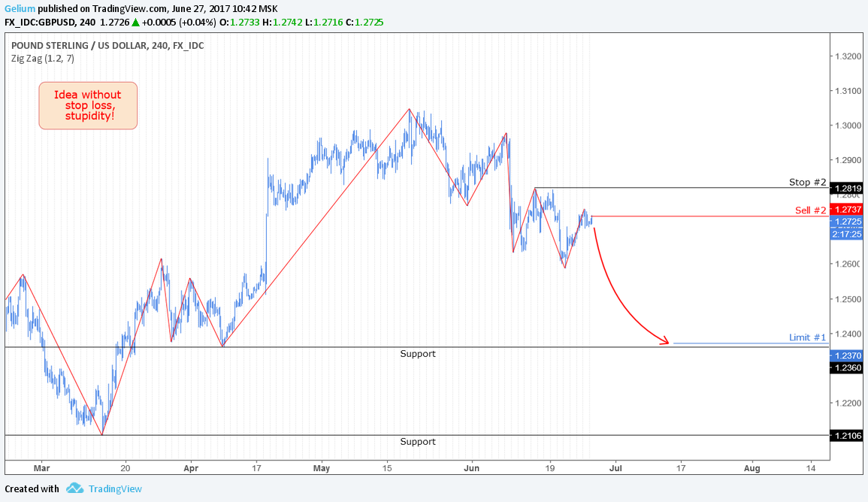Screen dimensions: 868x502
Task: Click the current price 1.2725 tag
Action: pos(846,222)
